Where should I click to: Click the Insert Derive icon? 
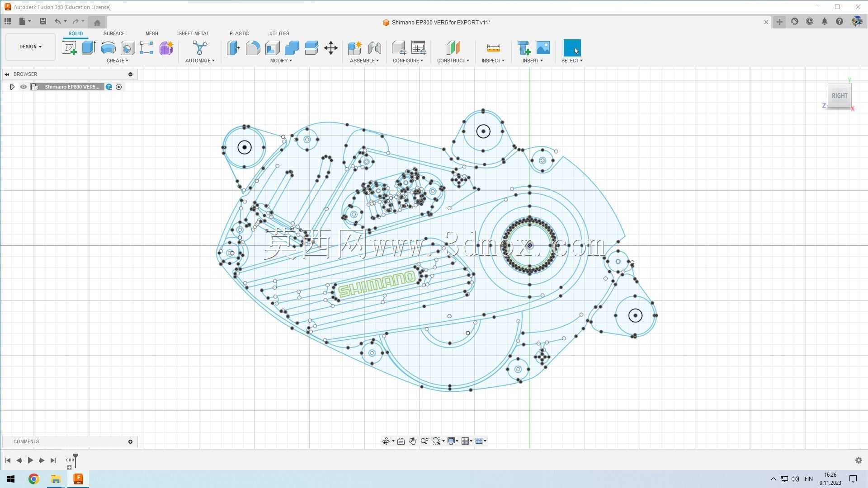[x=524, y=48]
